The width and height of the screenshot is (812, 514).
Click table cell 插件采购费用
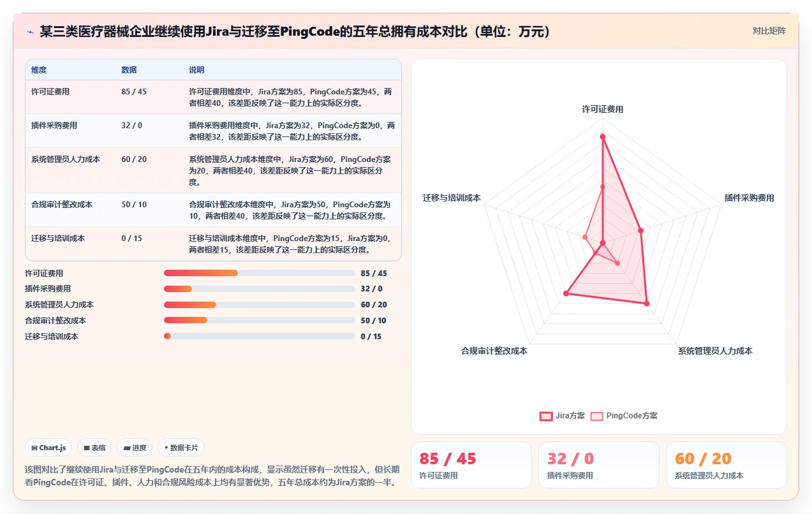pyautogui.click(x=54, y=126)
